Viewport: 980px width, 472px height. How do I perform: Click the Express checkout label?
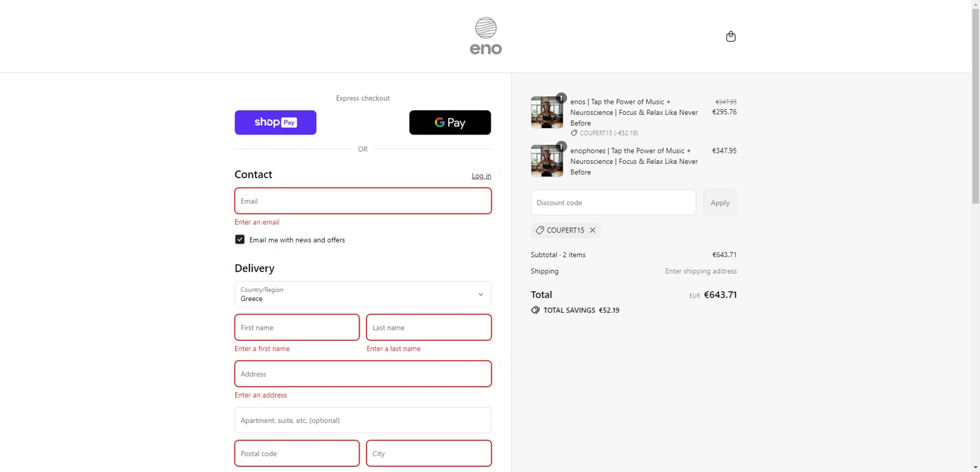(x=363, y=98)
